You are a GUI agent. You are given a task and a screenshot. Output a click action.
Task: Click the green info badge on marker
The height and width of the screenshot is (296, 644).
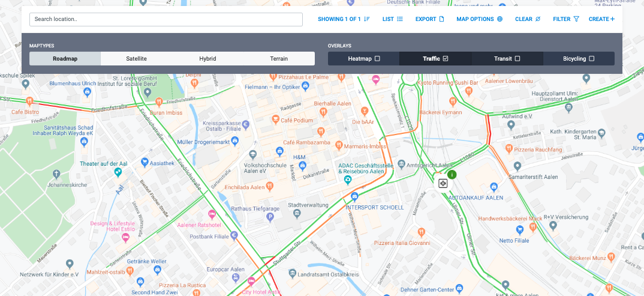pyautogui.click(x=452, y=174)
